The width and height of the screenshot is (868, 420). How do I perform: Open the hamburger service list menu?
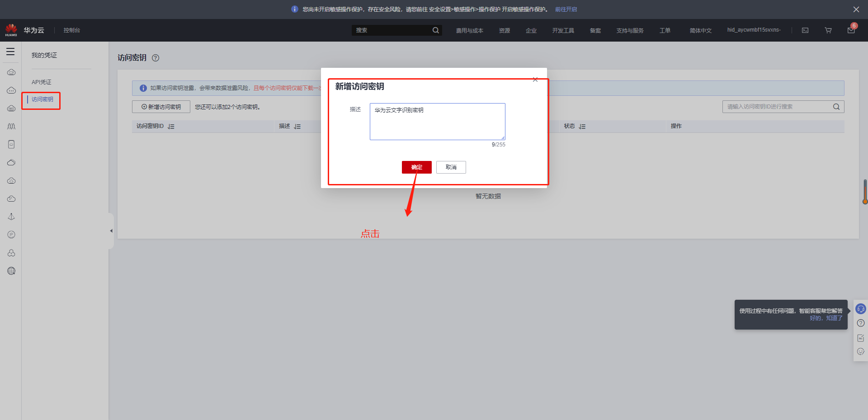tap(10, 52)
